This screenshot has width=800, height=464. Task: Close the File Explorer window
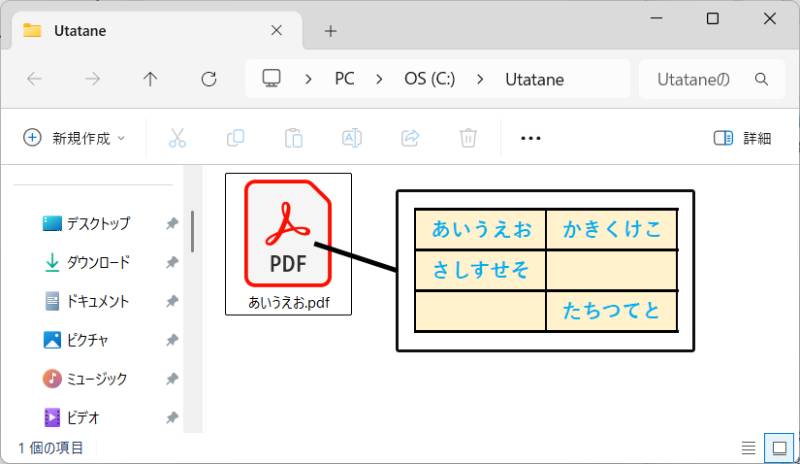click(x=769, y=18)
